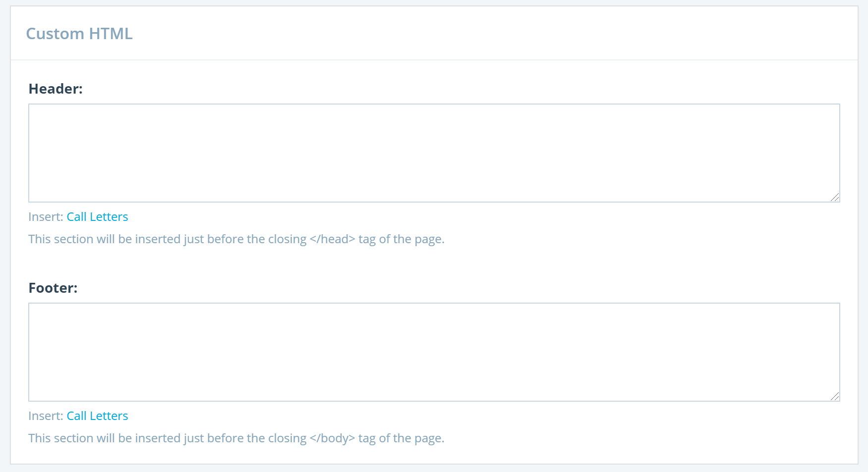The width and height of the screenshot is (868, 472).
Task: Click the bold Footer: field label
Action: point(53,288)
